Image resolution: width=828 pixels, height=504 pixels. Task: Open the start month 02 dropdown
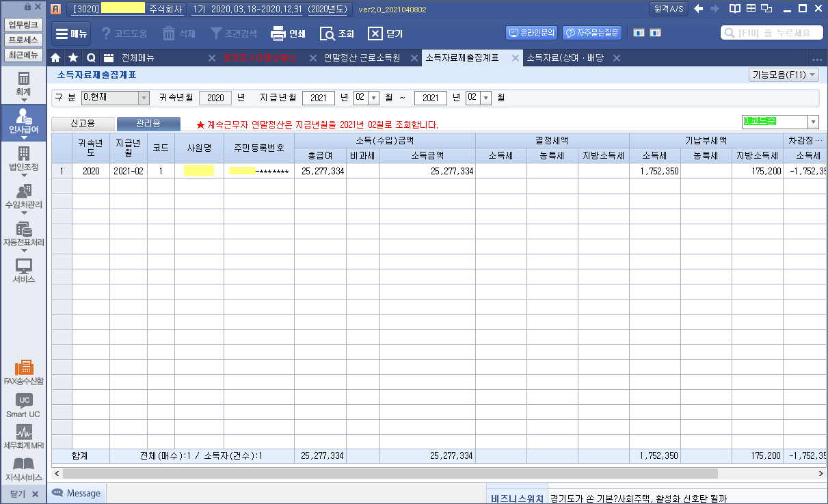(x=374, y=98)
